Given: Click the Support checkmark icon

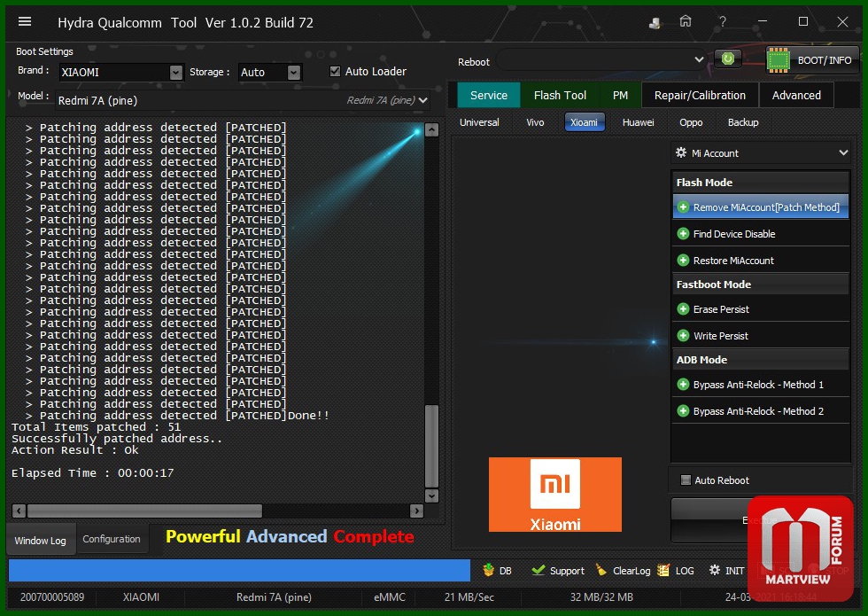Looking at the screenshot, I should (x=539, y=570).
